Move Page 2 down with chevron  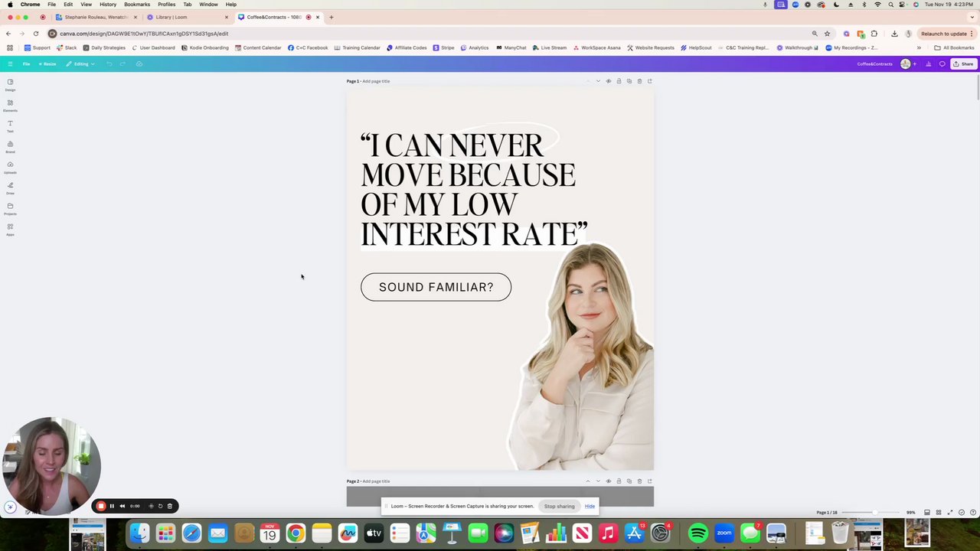pyautogui.click(x=598, y=481)
